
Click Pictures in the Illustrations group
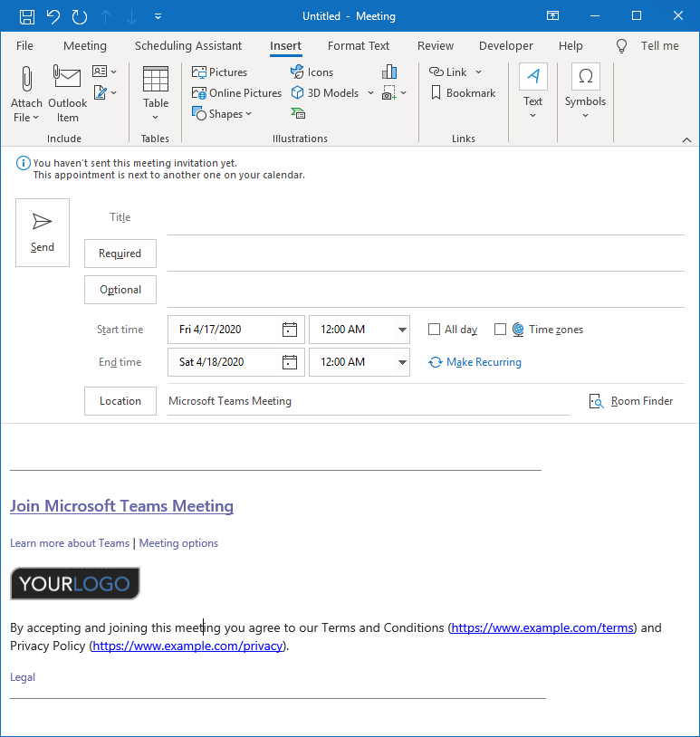click(x=220, y=72)
